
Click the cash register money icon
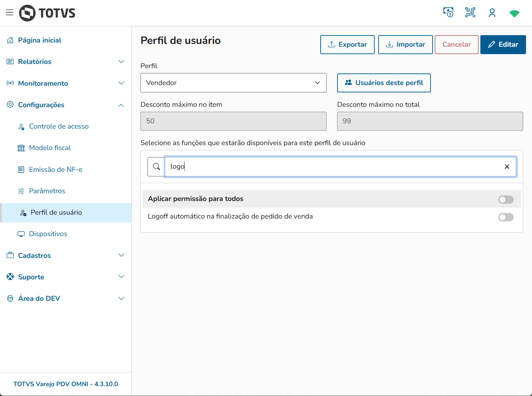[448, 13]
